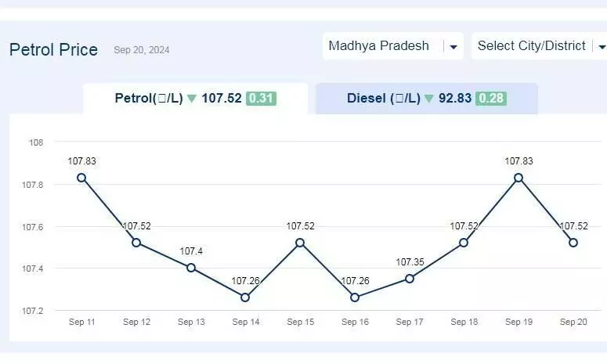Open the Madhya Pradesh state dropdown
This screenshot has width=607, height=364.
393,46
